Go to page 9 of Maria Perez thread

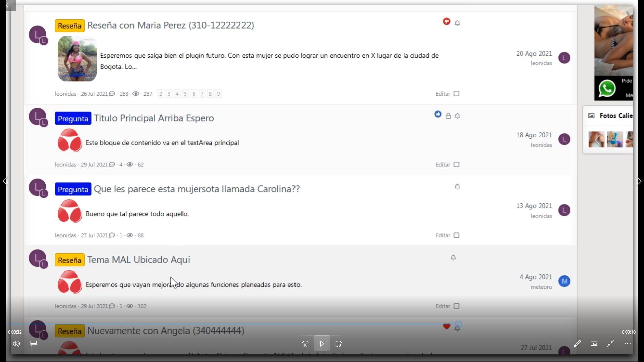click(218, 94)
